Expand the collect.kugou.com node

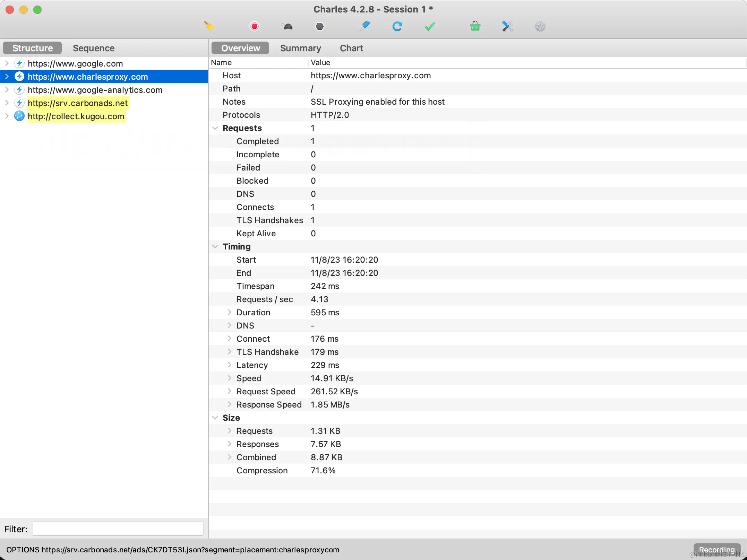tap(7, 116)
